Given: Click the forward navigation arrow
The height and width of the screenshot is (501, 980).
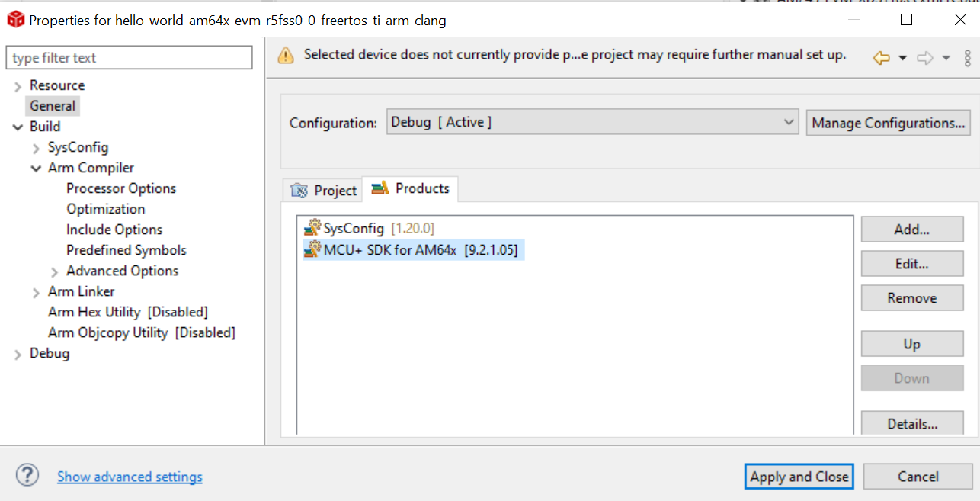Looking at the screenshot, I should pos(925,58).
